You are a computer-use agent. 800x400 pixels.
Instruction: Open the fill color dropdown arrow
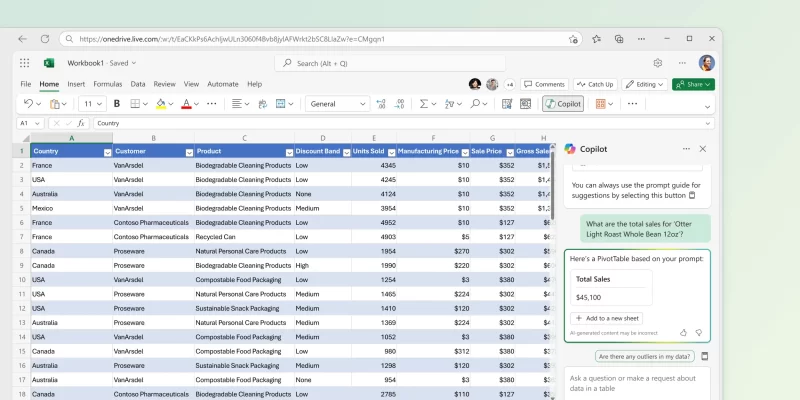tap(170, 104)
